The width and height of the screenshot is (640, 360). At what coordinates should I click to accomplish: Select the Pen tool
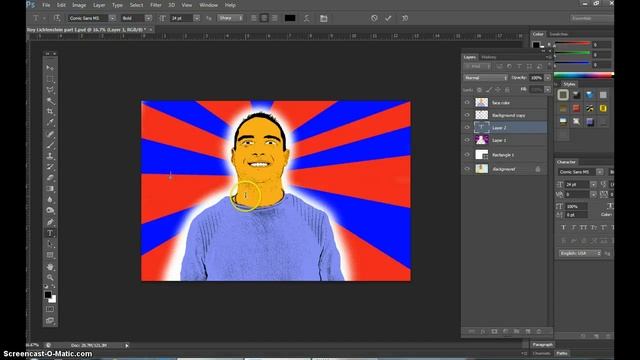[x=50, y=222]
